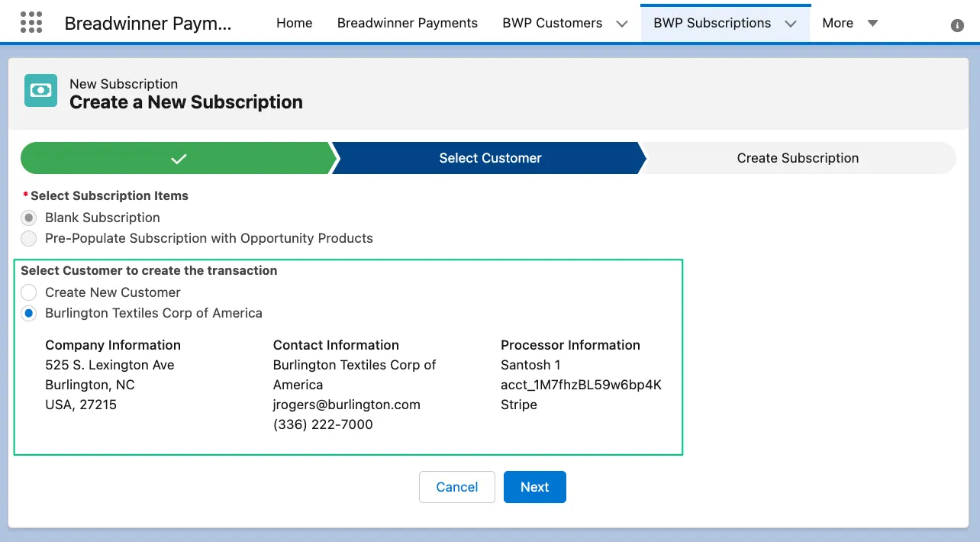Viewport: 980px width, 542px height.
Task: Click the Company Information heading
Action: point(113,345)
